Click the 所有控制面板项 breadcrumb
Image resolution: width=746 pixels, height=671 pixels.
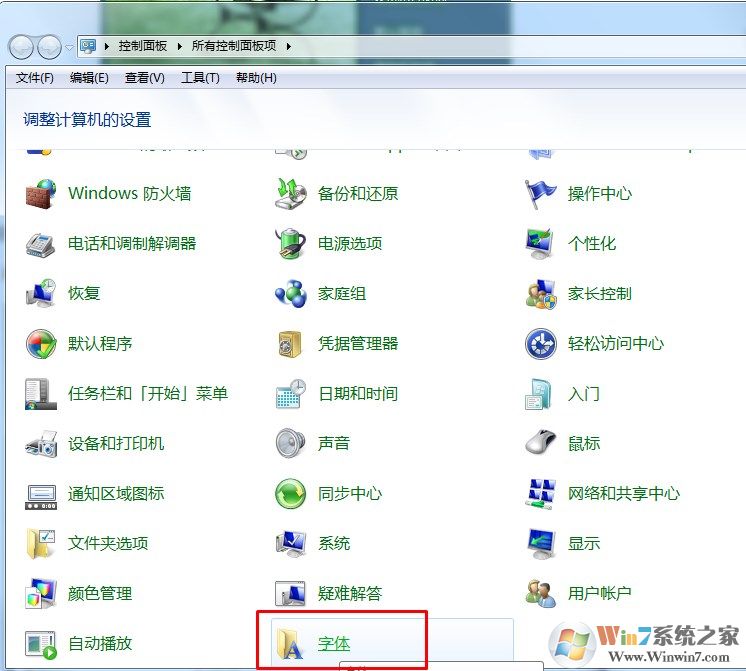[234, 46]
